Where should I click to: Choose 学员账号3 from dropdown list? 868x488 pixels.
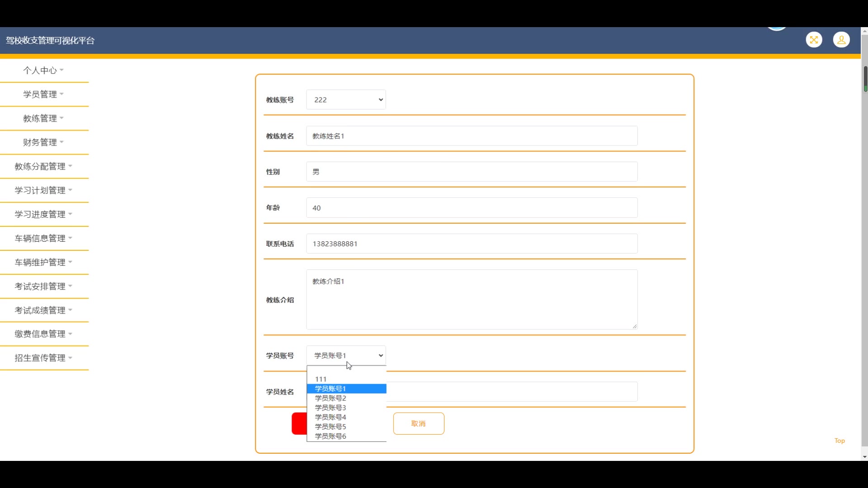click(x=330, y=408)
